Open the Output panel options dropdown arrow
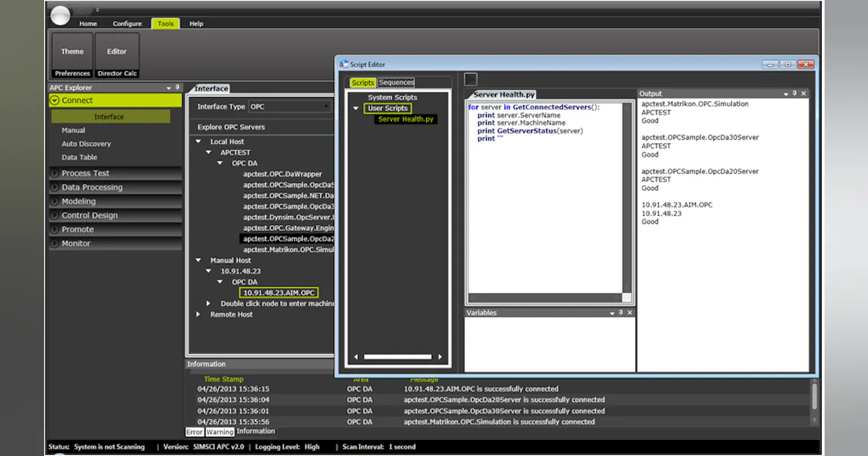Viewport: 868px width, 456px height. pos(786,93)
